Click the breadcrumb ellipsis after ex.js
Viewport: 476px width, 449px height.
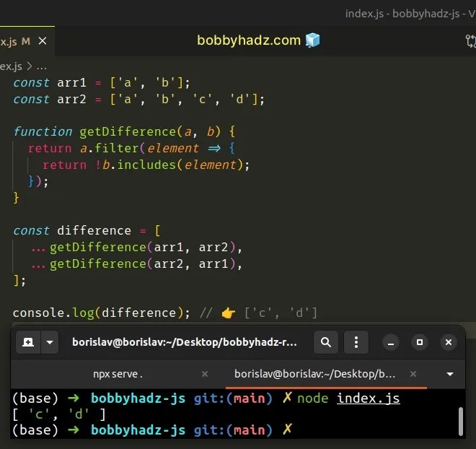pyautogui.click(x=41, y=66)
